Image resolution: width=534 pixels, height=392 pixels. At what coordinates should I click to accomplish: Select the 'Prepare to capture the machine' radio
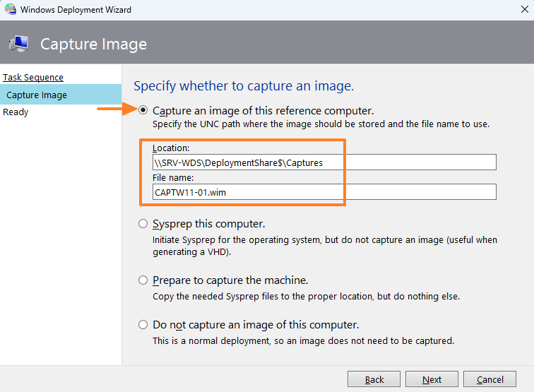pos(143,280)
